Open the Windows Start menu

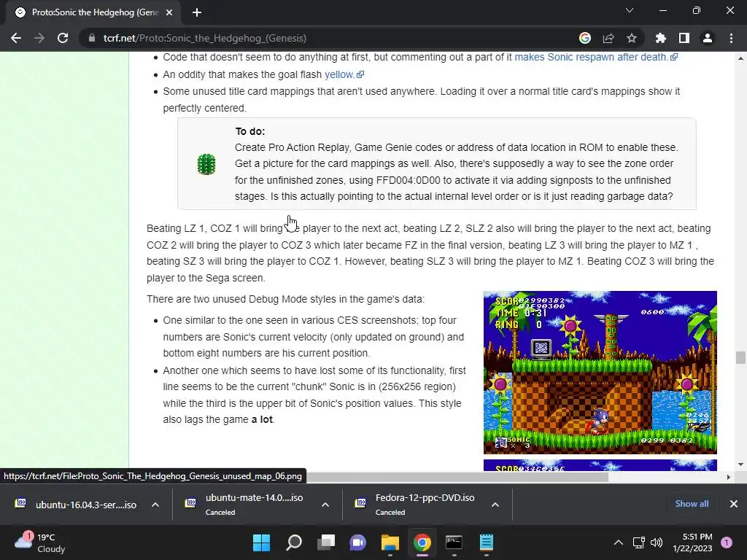tap(262, 542)
